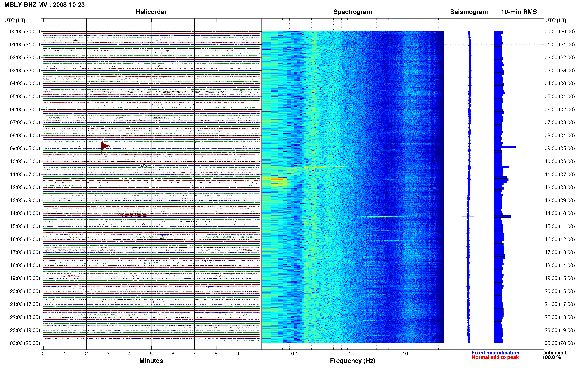This screenshot has width=588, height=368.
Task: Click RMS-side time label '22:00 (18:00)'
Action: coord(560,317)
